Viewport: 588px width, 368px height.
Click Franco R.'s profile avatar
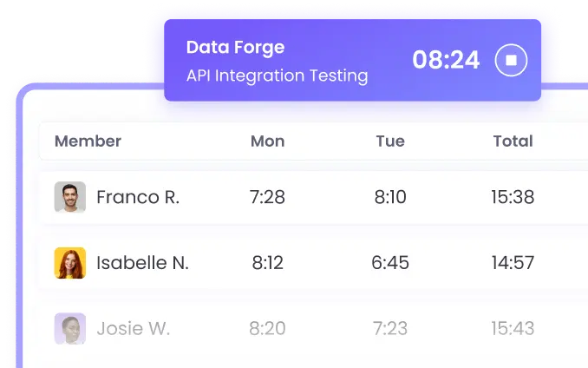click(x=69, y=197)
